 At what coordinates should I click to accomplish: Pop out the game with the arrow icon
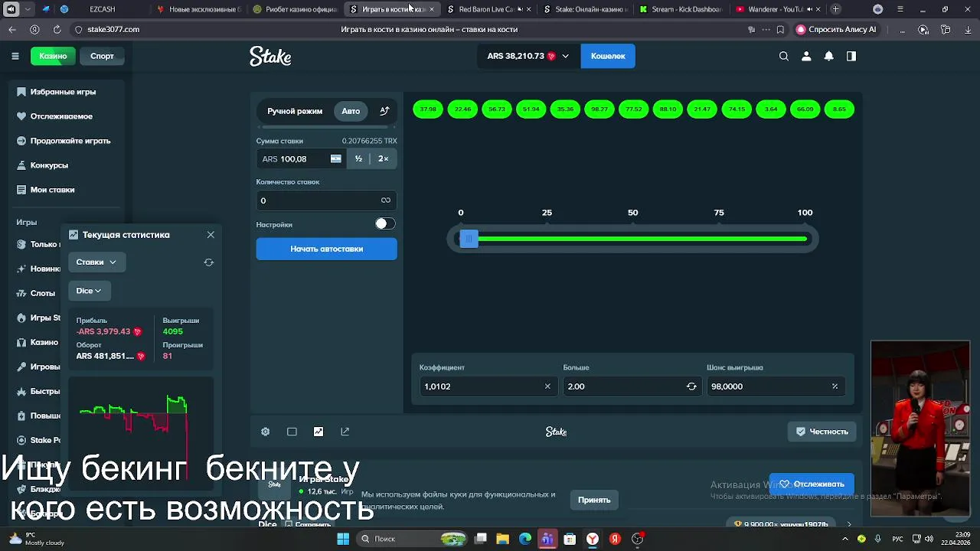pyautogui.click(x=345, y=432)
